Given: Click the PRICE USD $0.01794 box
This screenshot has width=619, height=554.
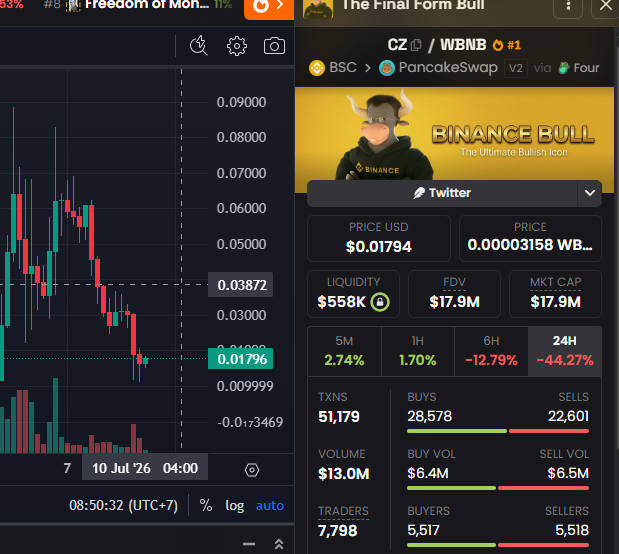Looking at the screenshot, I should point(379,239).
